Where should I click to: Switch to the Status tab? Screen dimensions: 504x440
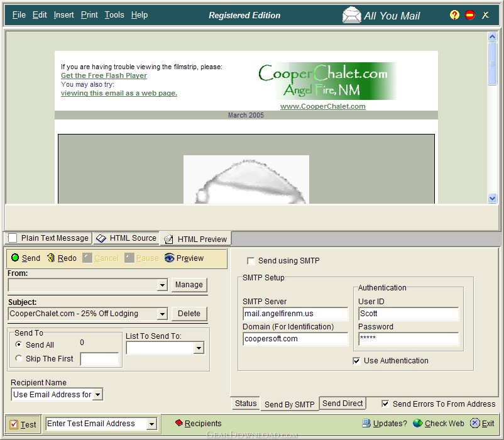click(x=246, y=404)
